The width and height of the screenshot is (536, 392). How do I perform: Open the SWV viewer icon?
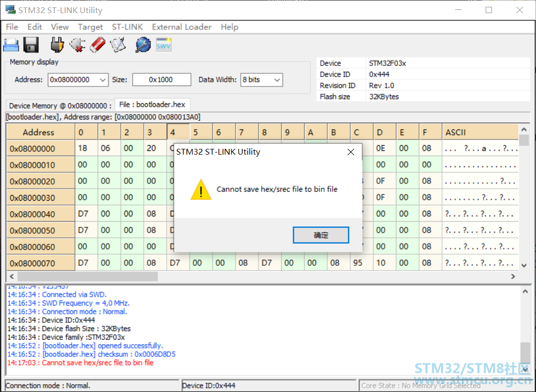(164, 45)
